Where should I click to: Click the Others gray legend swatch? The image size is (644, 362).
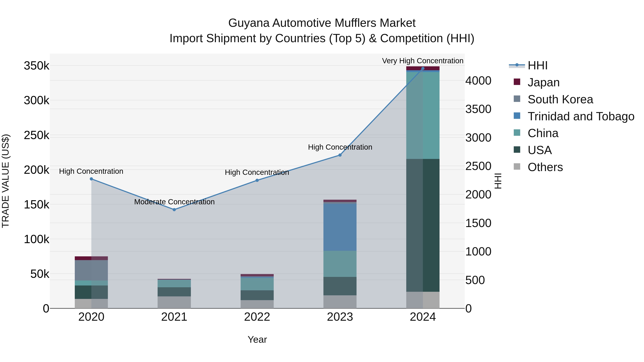click(x=517, y=166)
